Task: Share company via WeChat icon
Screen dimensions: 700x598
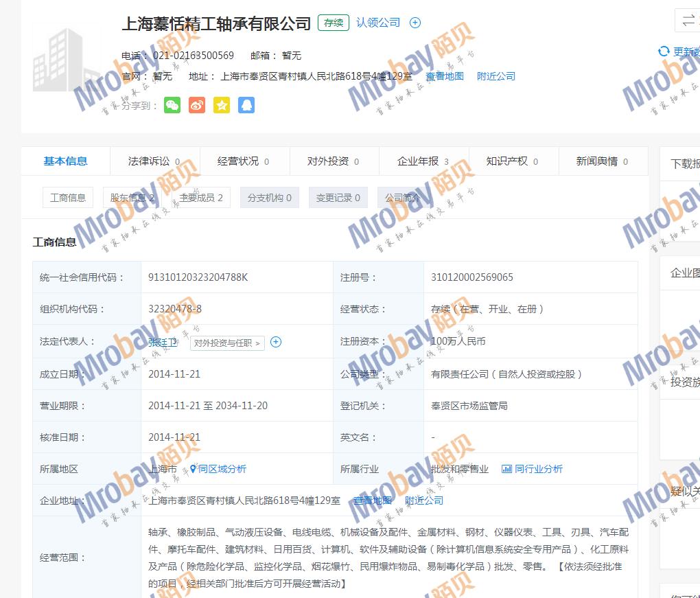Action: [172, 105]
